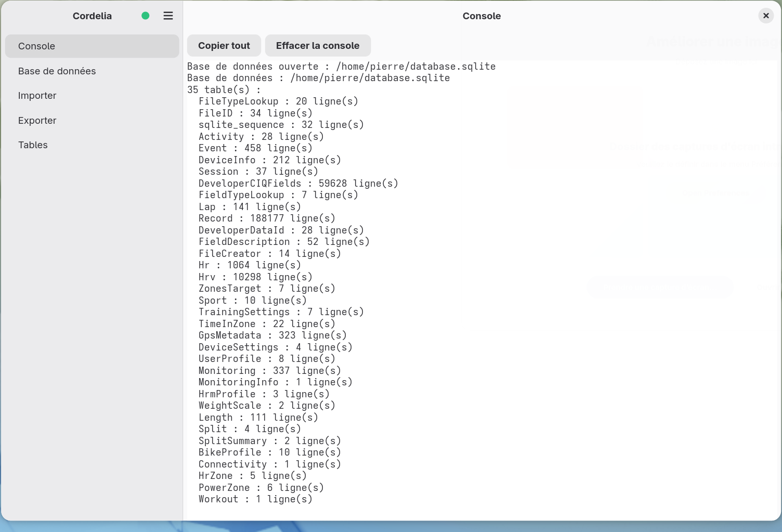Click the ZonesTarget : 7 ligne(s) row
This screenshot has height=532, width=782.
point(267,289)
